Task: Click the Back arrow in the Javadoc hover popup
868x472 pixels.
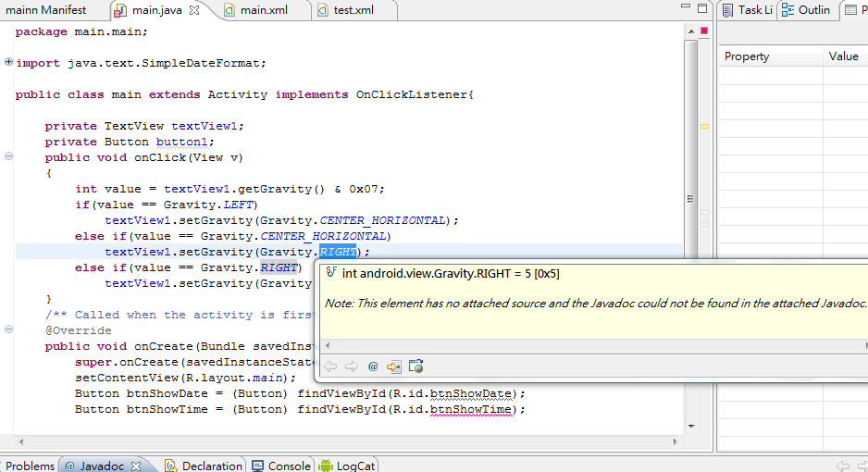Action: pyautogui.click(x=330, y=366)
